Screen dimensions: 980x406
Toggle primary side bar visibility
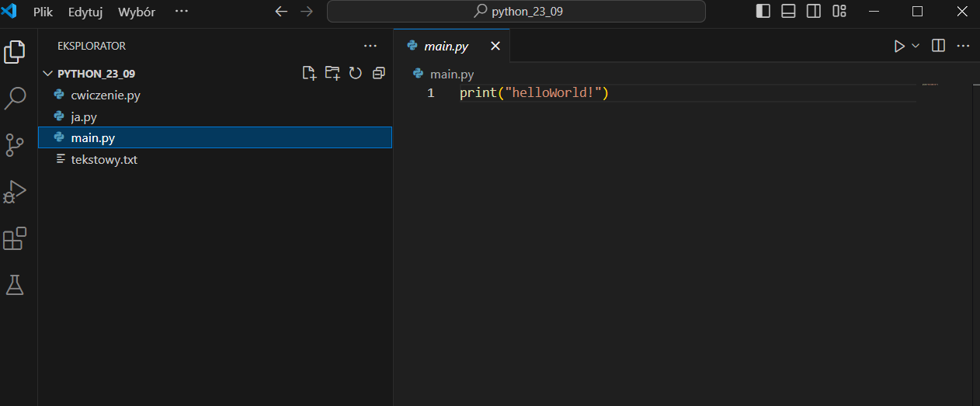point(763,11)
